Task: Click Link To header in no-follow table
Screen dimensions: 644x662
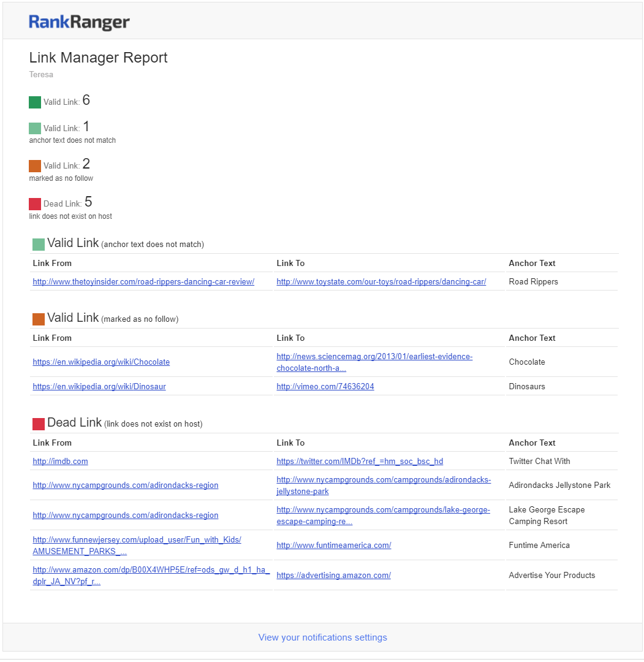Action: [291, 338]
